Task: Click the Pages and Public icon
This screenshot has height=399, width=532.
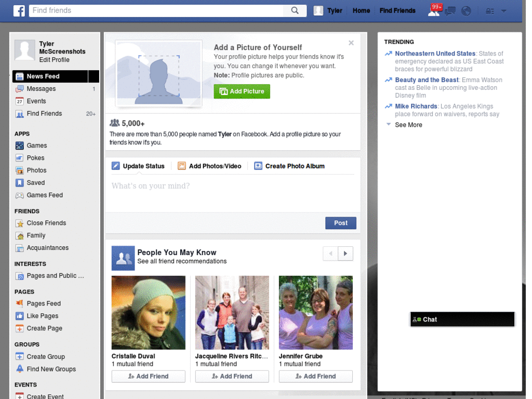Action: pos(20,276)
